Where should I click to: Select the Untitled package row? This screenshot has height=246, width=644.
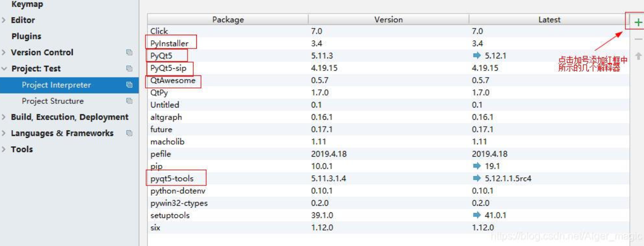click(388, 105)
